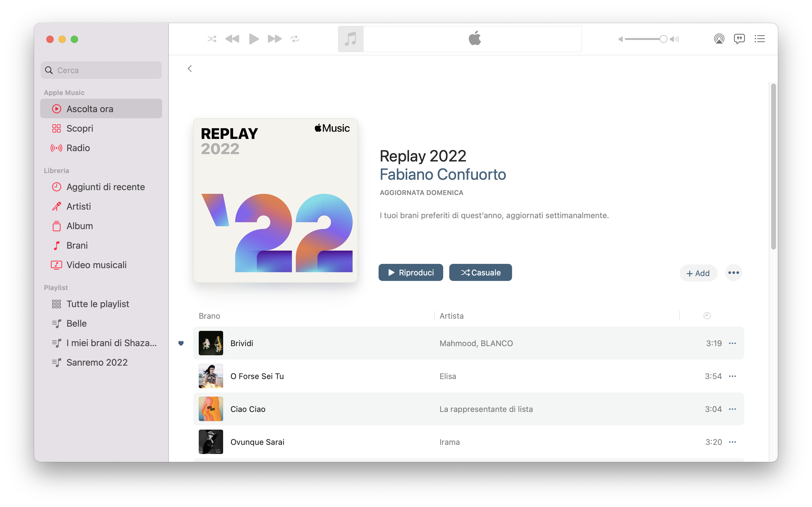Skip to next track

274,39
